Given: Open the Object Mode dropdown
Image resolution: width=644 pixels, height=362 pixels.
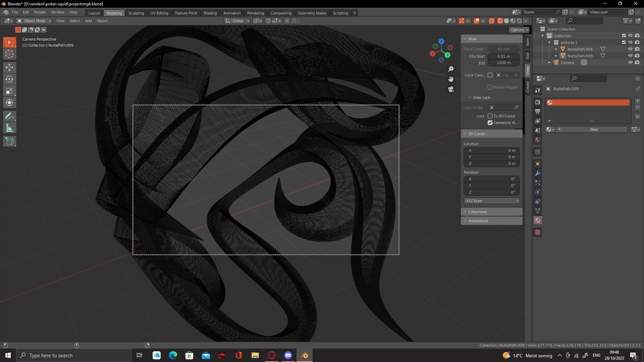Looking at the screenshot, I should click(34, 21).
